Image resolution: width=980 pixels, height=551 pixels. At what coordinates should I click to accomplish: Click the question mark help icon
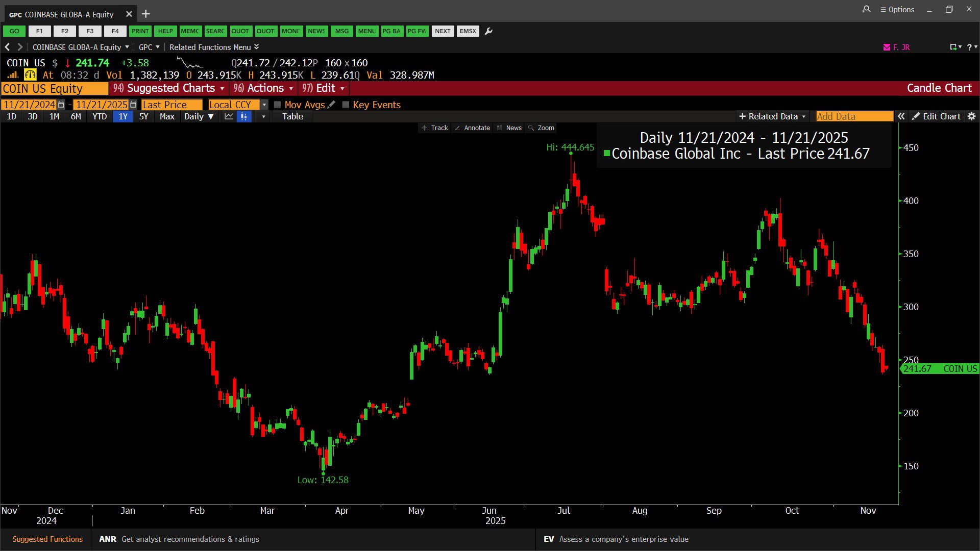969,47
